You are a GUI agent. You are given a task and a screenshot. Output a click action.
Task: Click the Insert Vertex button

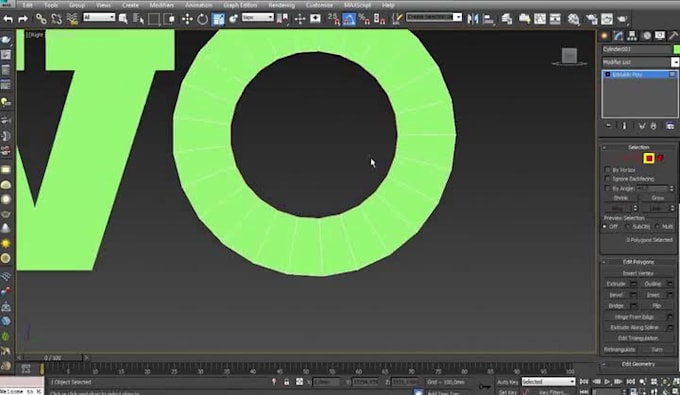coord(638,273)
